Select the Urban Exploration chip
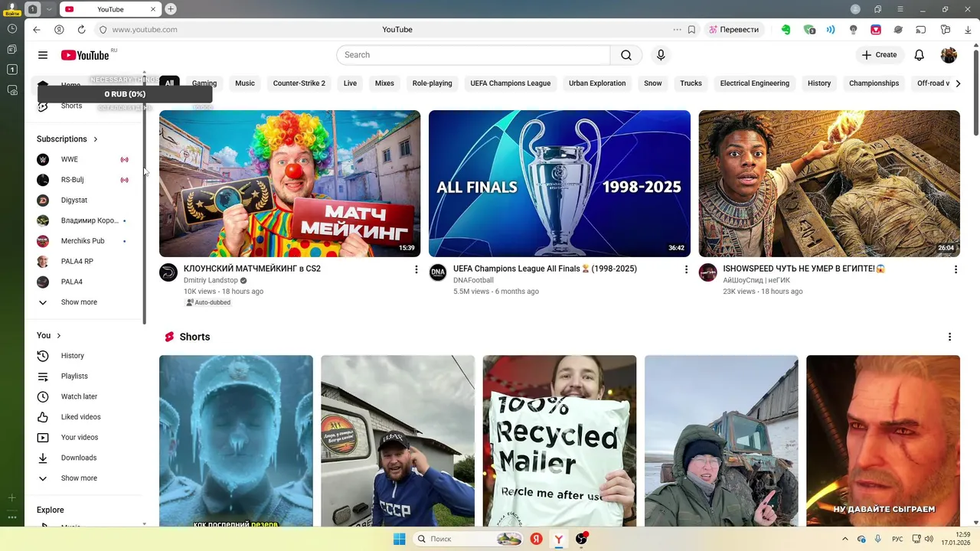This screenshot has width=980, height=551. click(597, 83)
